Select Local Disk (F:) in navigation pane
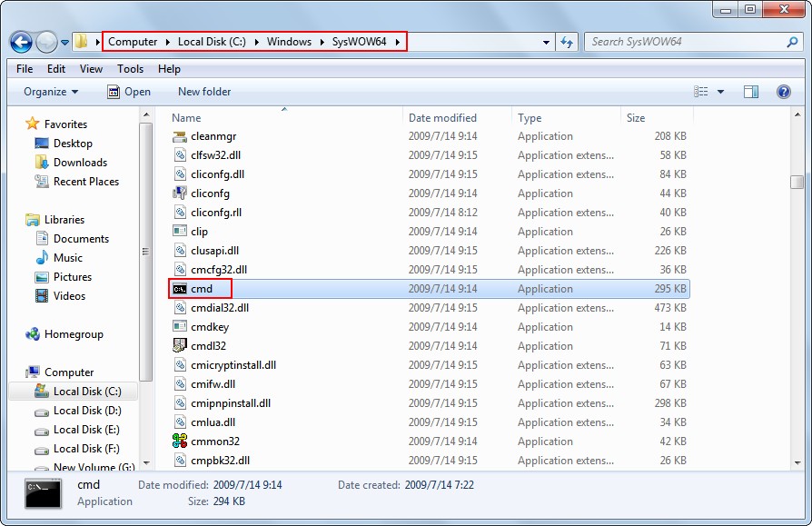This screenshot has height=526, width=812. (86, 449)
